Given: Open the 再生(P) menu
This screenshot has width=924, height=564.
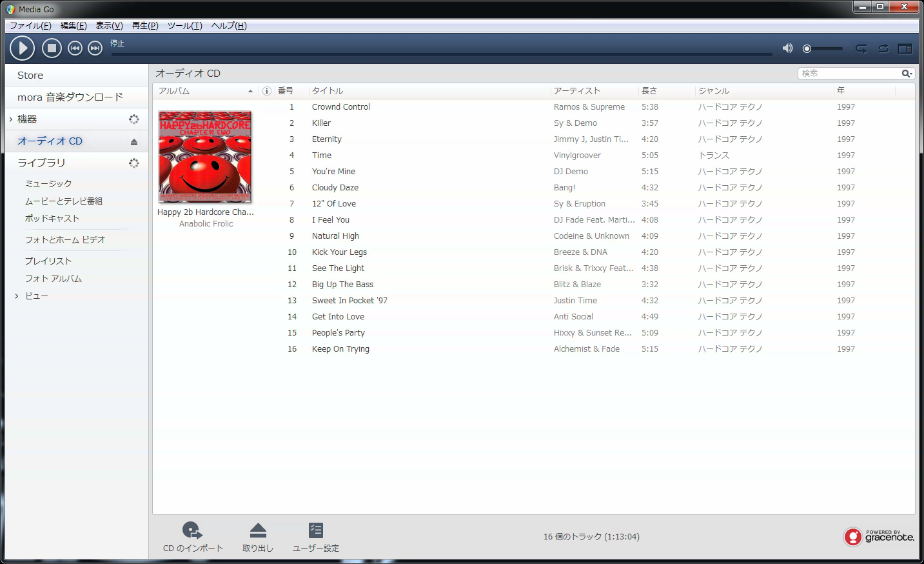Looking at the screenshot, I should click(x=145, y=26).
